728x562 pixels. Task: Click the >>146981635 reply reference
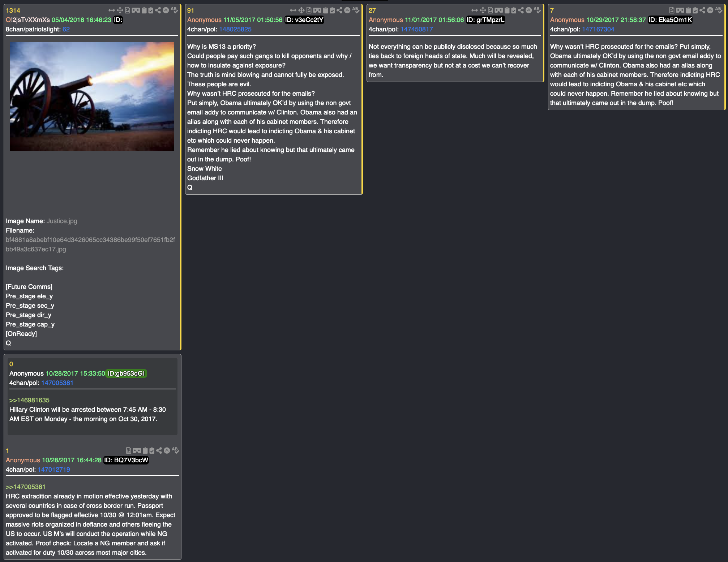pyautogui.click(x=29, y=400)
